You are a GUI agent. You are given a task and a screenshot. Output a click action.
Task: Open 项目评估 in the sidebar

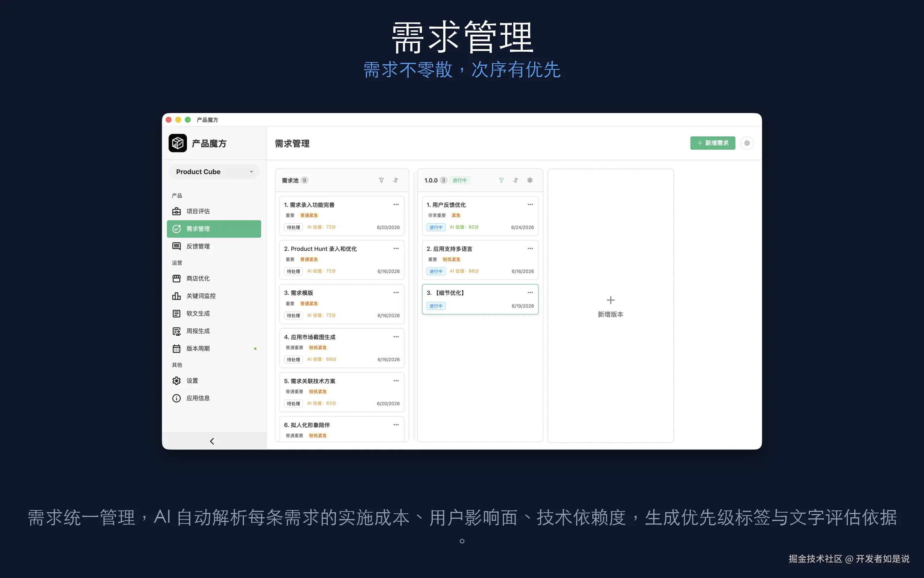(214, 211)
